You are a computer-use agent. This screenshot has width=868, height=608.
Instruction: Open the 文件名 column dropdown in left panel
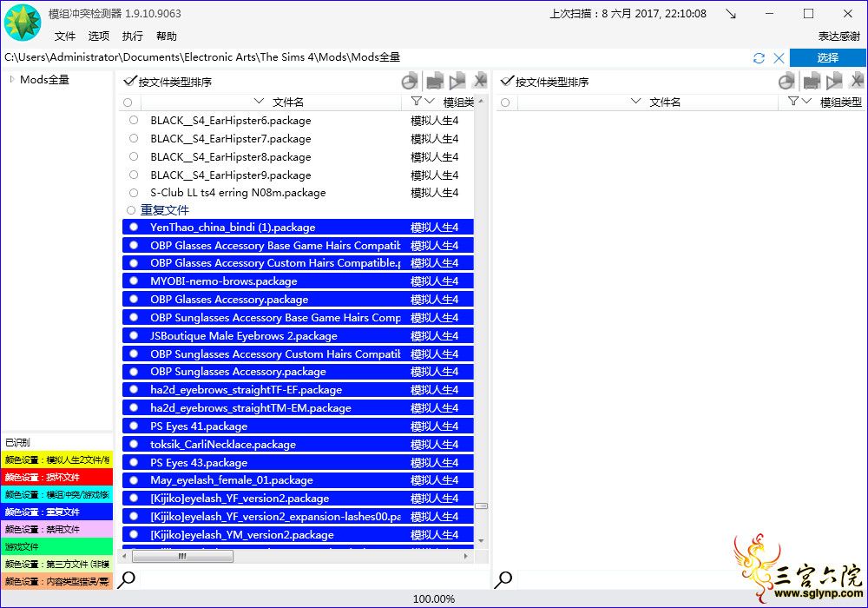click(259, 102)
